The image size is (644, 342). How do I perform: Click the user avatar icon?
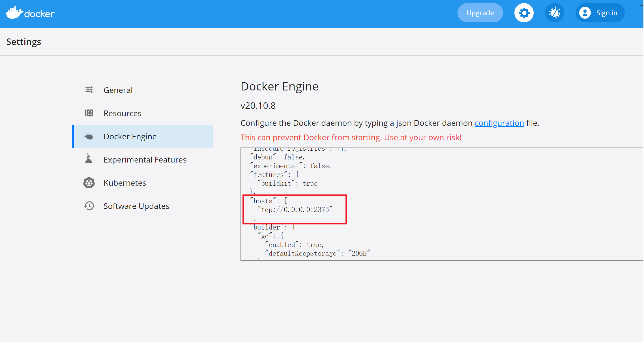[585, 13]
